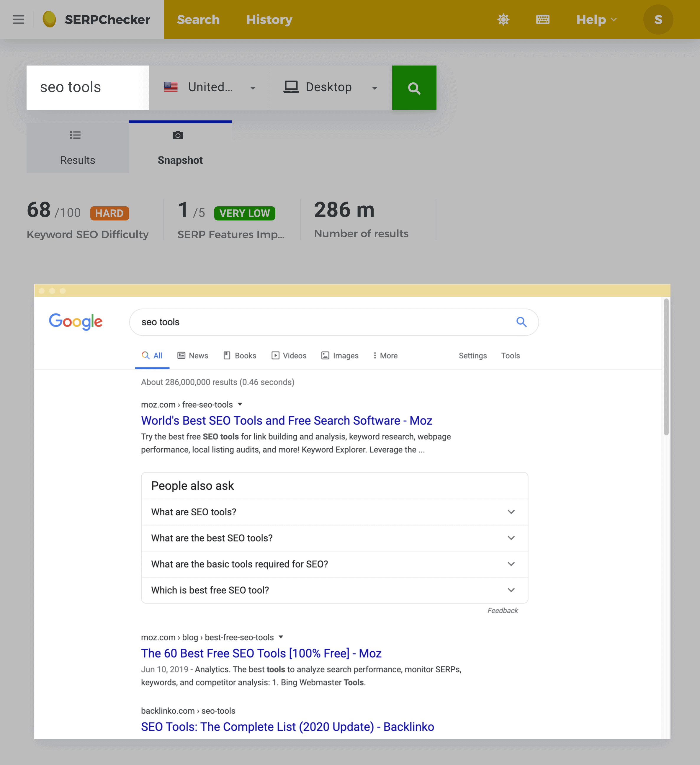Click the Google logo in snapshot
The image size is (700, 765).
click(76, 322)
